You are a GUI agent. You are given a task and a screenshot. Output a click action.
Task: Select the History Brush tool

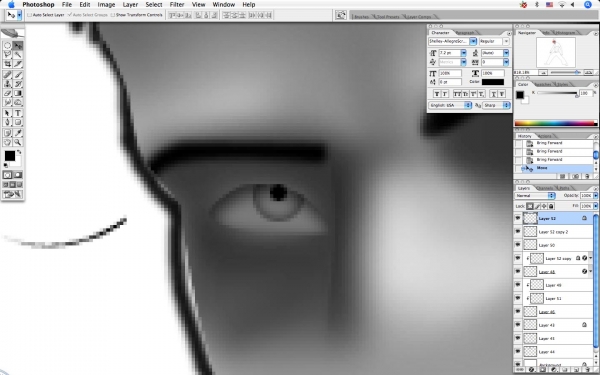pos(18,84)
